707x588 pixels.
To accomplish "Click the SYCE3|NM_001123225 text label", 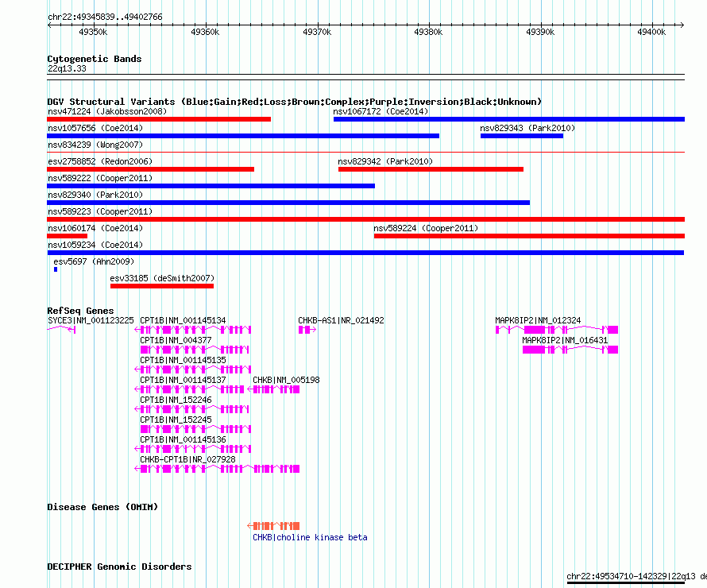I will 91,320.
